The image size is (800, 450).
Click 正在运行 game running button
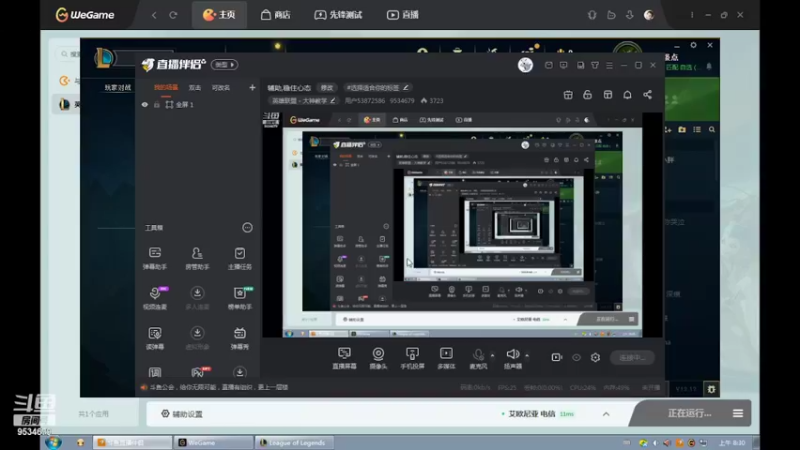click(689, 413)
